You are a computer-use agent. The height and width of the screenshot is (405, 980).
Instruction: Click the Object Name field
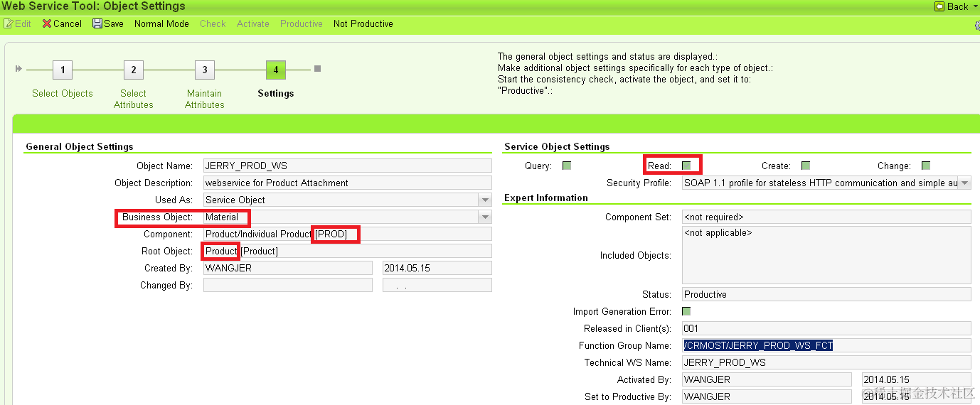click(x=348, y=166)
